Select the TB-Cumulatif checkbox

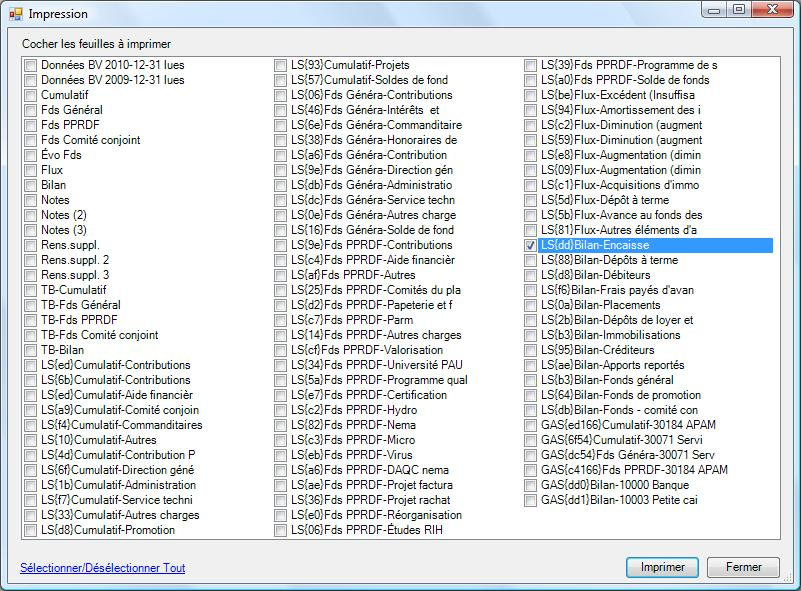[31, 290]
